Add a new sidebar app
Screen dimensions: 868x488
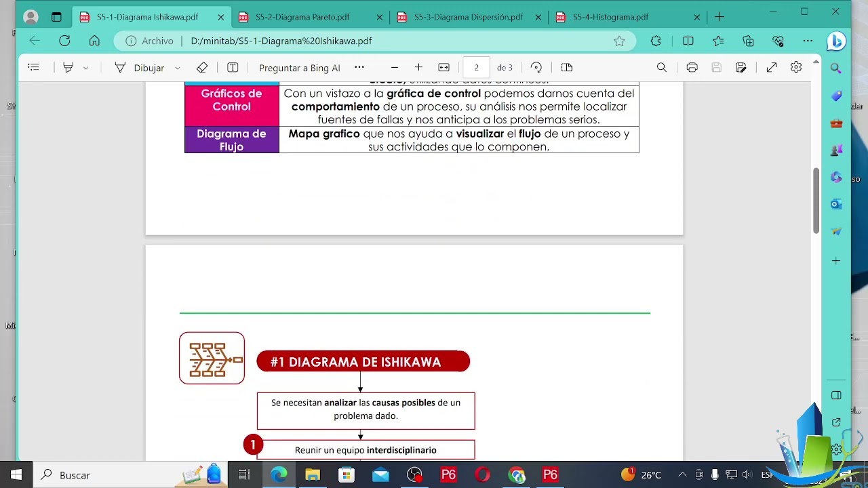pyautogui.click(x=836, y=261)
